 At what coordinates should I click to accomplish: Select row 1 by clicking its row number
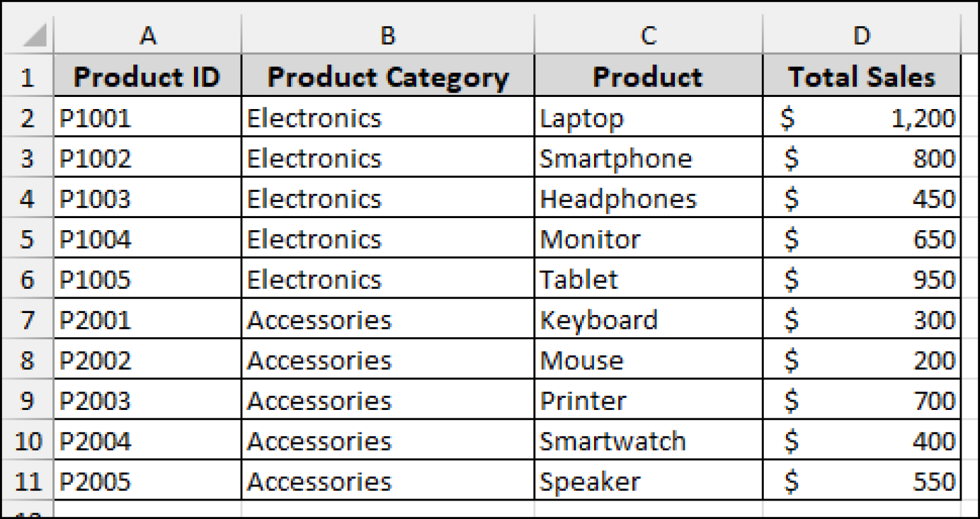(x=27, y=77)
